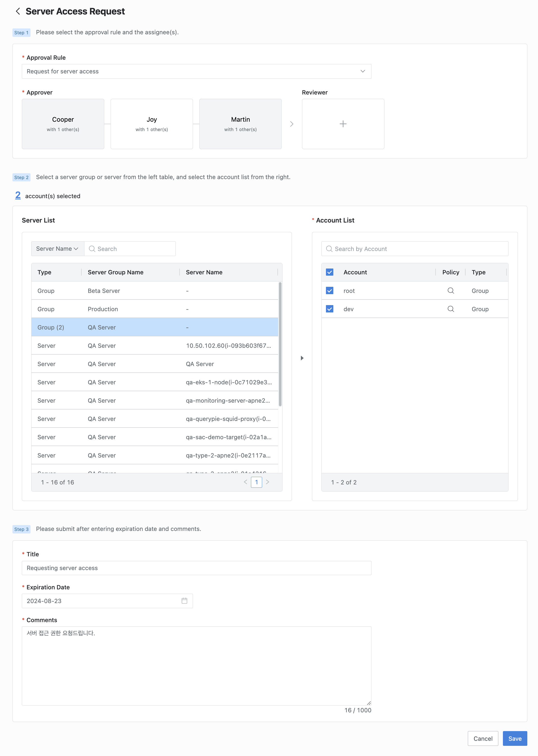Click the triangle arrow between Server and Account lists

coord(302,358)
